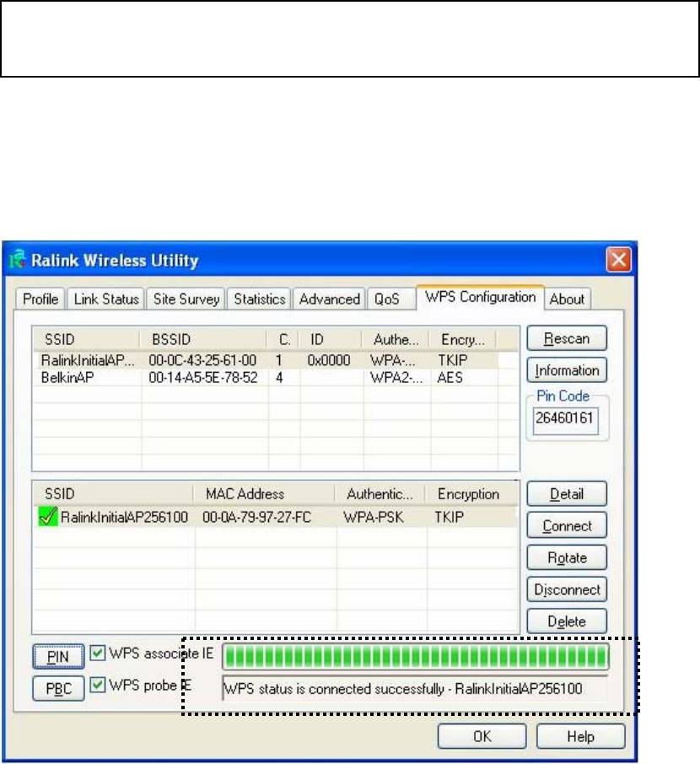
Task: Click BSSID value 00-14-A5-5E-78-52
Action: pos(203,378)
